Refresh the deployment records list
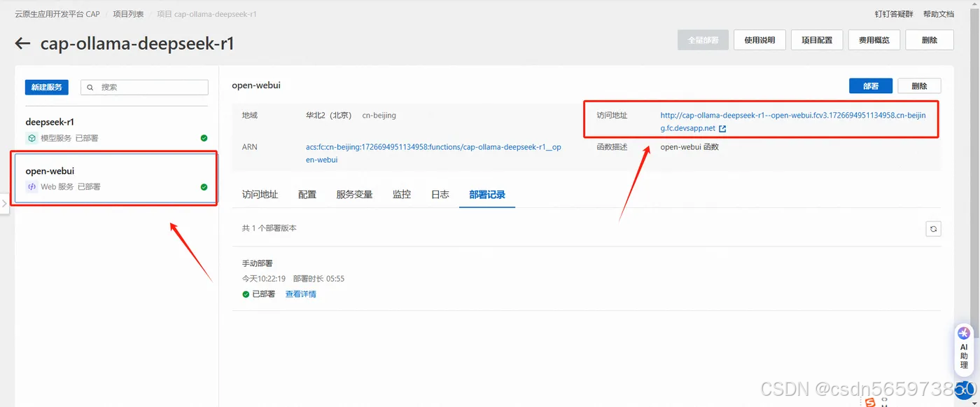Viewport: 980px width, 407px height. (933, 229)
